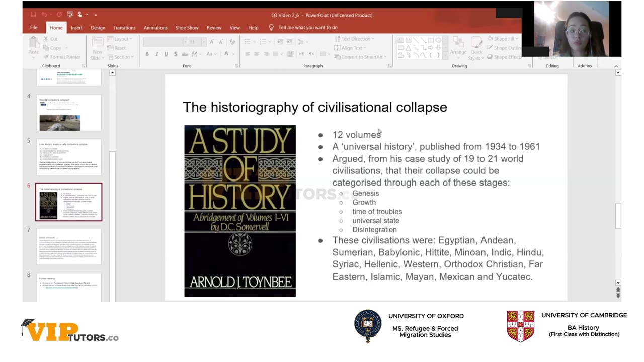Click the Touch/Mouse mode icon
644x362 pixels.
(x=79, y=15)
